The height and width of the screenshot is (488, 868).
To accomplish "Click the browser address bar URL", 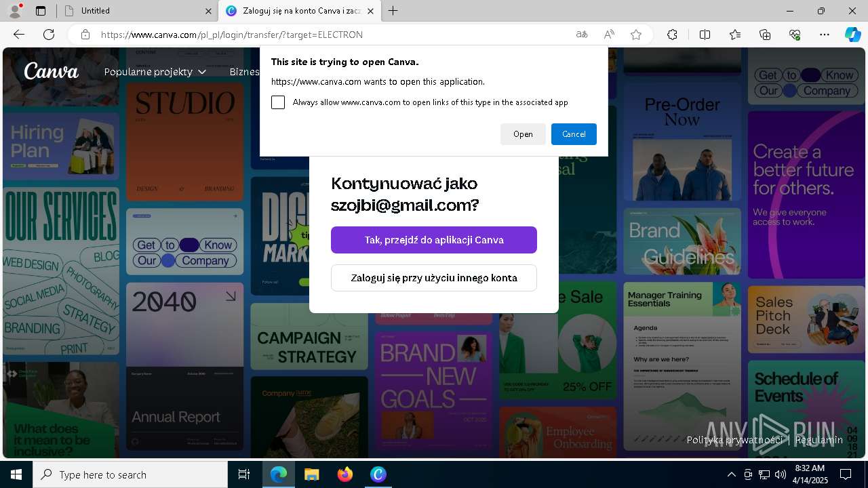I will pos(232,35).
